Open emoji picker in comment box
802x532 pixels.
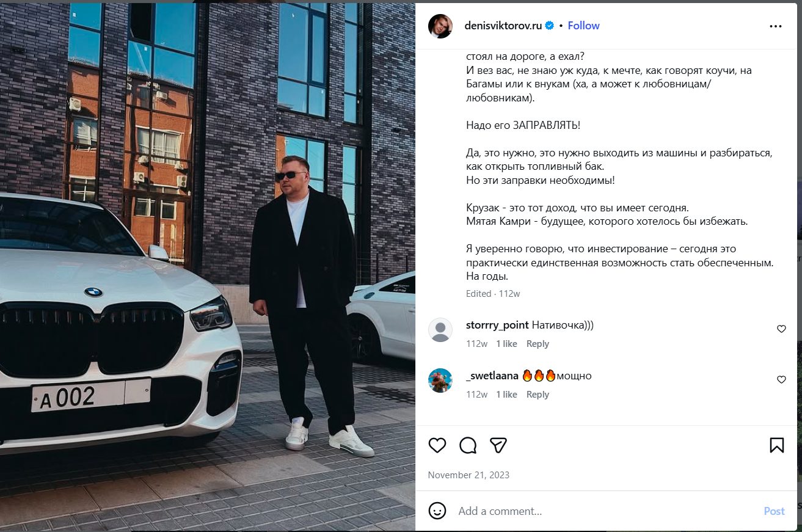[437, 511]
